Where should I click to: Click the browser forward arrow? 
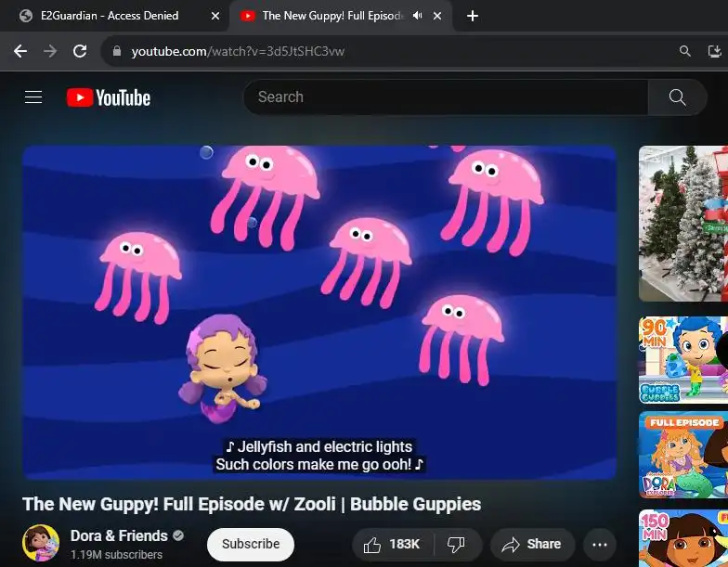50,51
